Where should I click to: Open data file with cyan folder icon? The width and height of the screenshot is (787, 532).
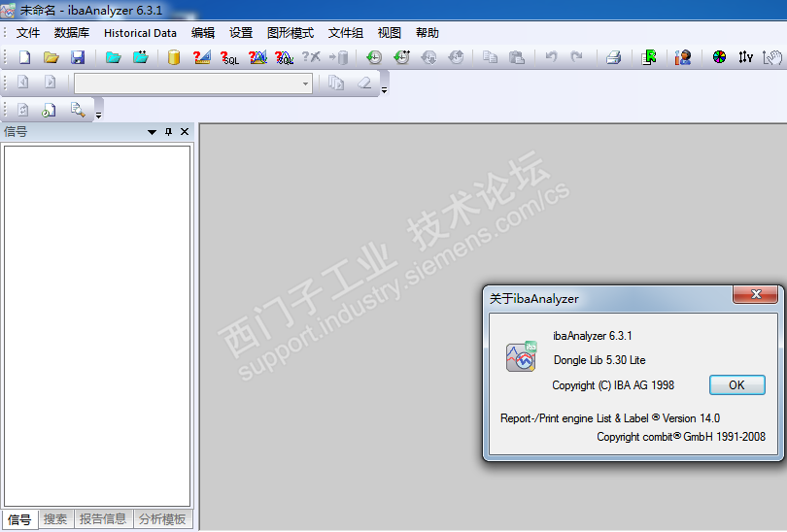coord(113,57)
